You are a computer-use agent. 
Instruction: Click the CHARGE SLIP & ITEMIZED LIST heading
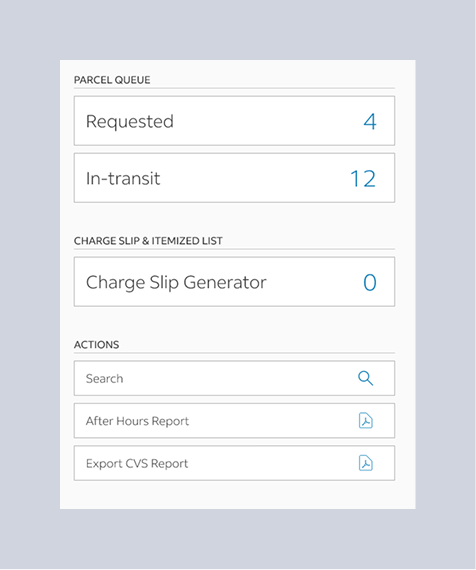tap(148, 241)
